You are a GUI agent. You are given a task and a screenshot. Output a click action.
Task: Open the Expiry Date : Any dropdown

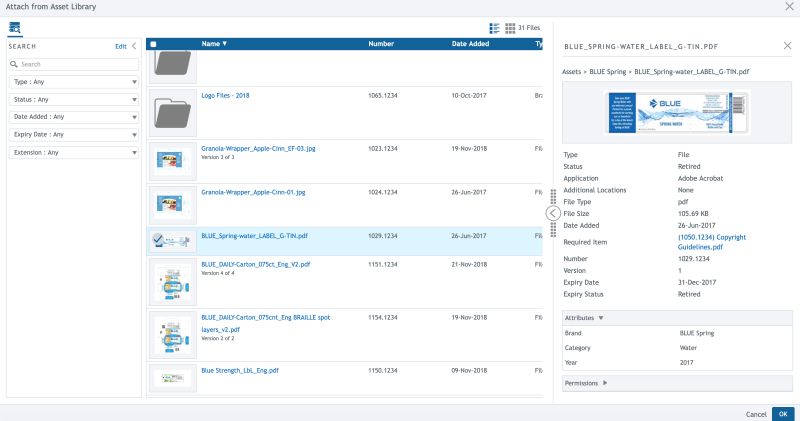point(73,135)
